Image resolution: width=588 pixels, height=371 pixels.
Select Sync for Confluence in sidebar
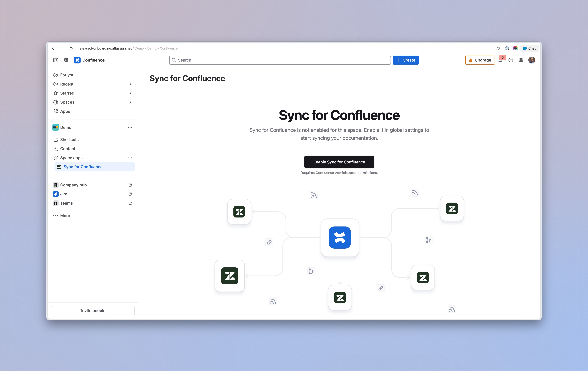click(83, 167)
